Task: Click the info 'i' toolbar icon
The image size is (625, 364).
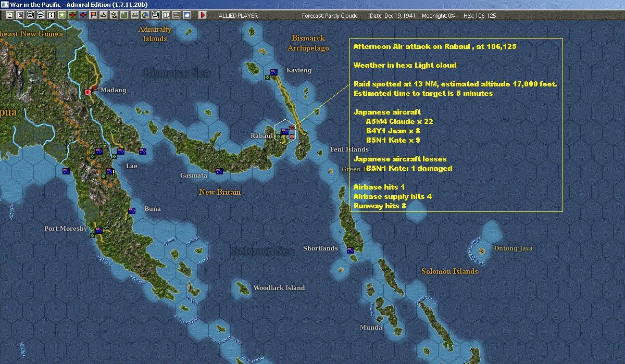Action: tap(51, 16)
